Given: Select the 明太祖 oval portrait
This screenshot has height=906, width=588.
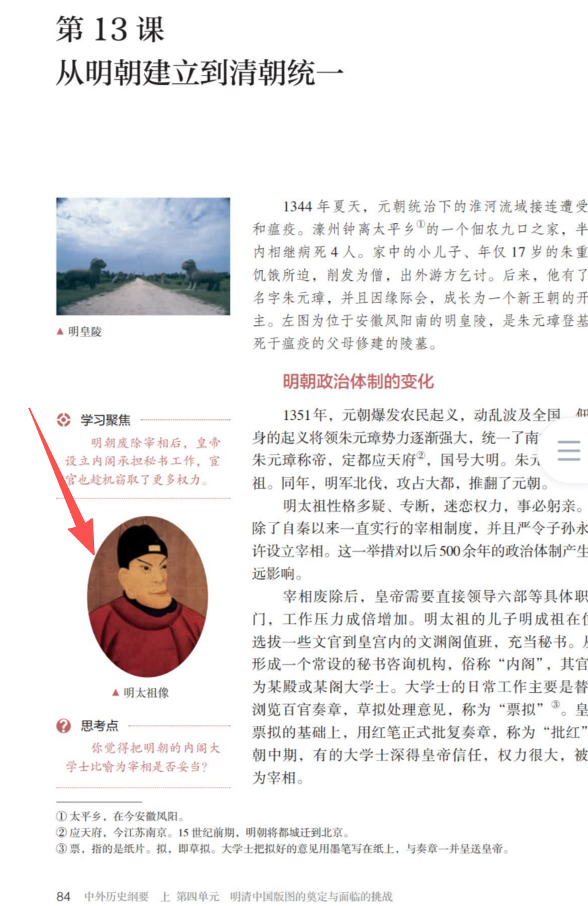Looking at the screenshot, I should pyautogui.click(x=148, y=597).
